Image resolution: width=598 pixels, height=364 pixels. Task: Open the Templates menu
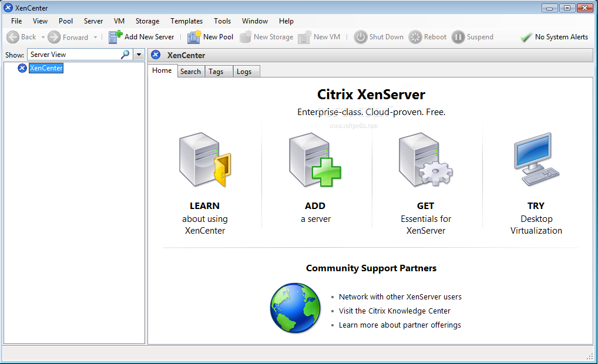coord(186,21)
